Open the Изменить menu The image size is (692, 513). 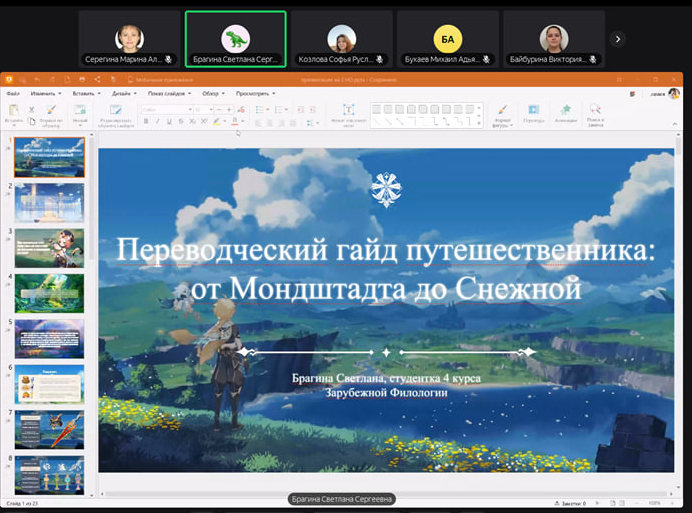coord(46,94)
